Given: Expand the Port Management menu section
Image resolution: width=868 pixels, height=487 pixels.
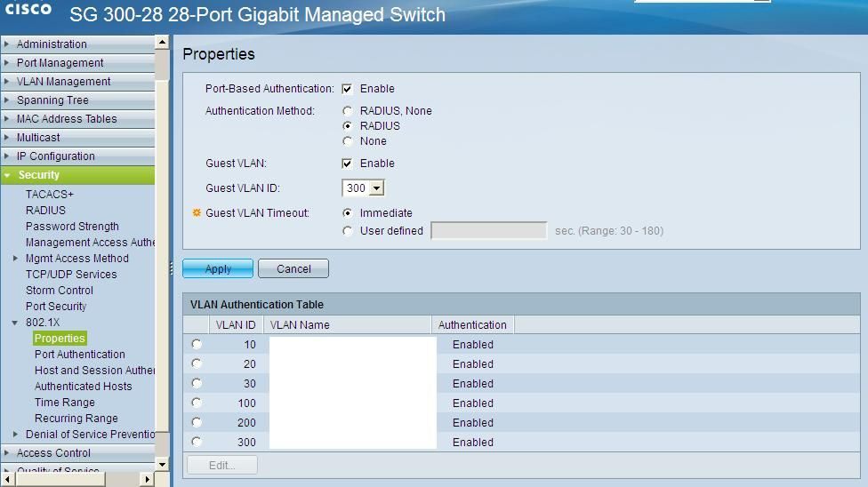Looking at the screenshot, I should pyautogui.click(x=78, y=63).
